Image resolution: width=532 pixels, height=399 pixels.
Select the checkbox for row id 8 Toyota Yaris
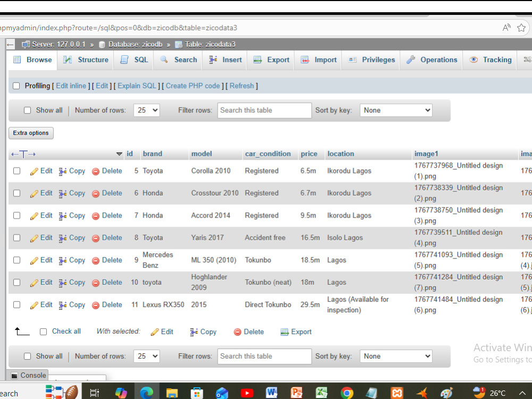16,237
